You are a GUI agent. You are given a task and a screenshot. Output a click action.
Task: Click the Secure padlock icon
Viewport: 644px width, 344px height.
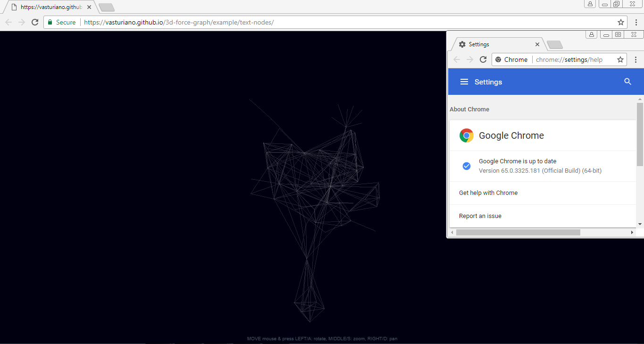coord(49,22)
